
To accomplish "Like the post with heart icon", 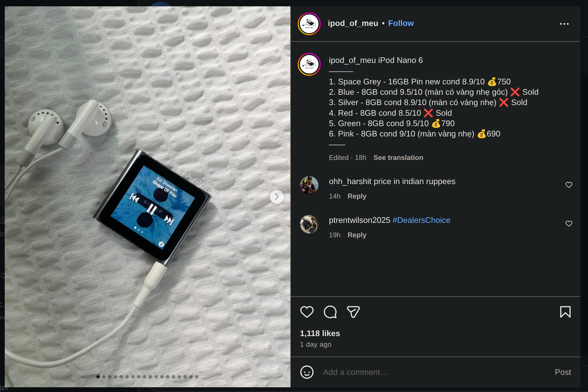I will (307, 312).
